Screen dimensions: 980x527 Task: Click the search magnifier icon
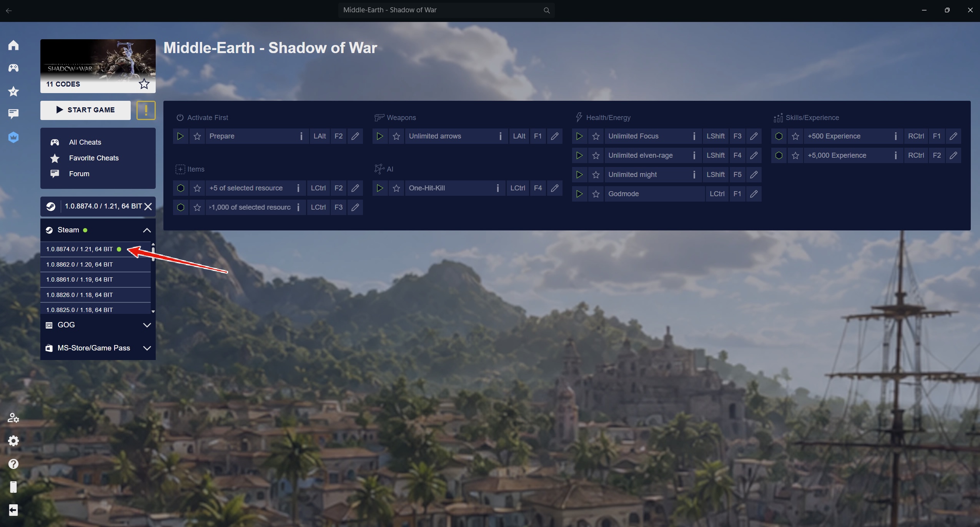tap(546, 10)
